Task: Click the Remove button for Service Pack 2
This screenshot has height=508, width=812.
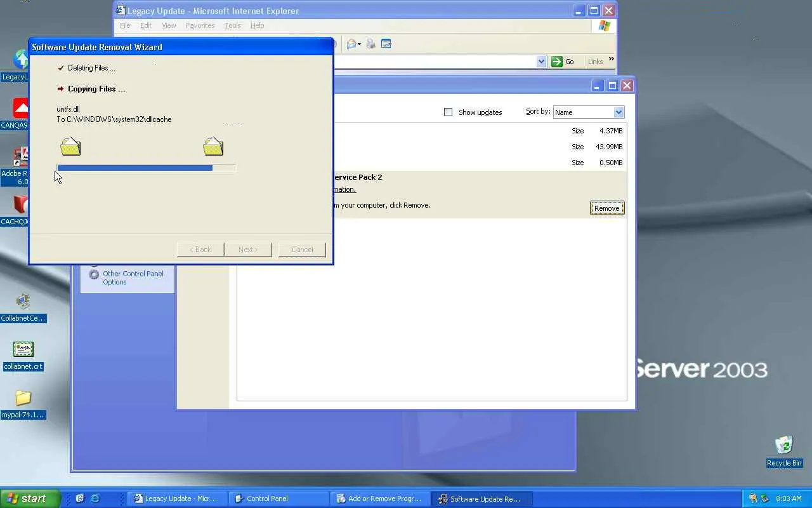Action: click(607, 208)
